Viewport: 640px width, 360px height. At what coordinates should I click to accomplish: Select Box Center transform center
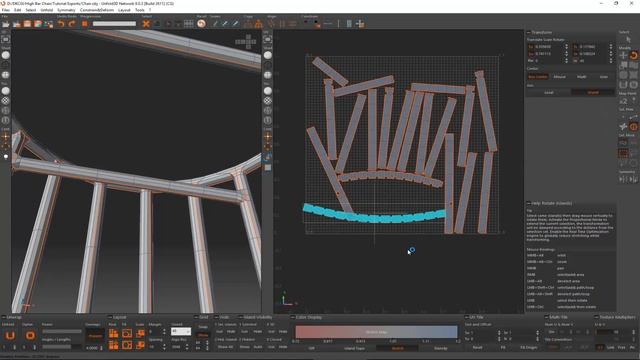538,77
